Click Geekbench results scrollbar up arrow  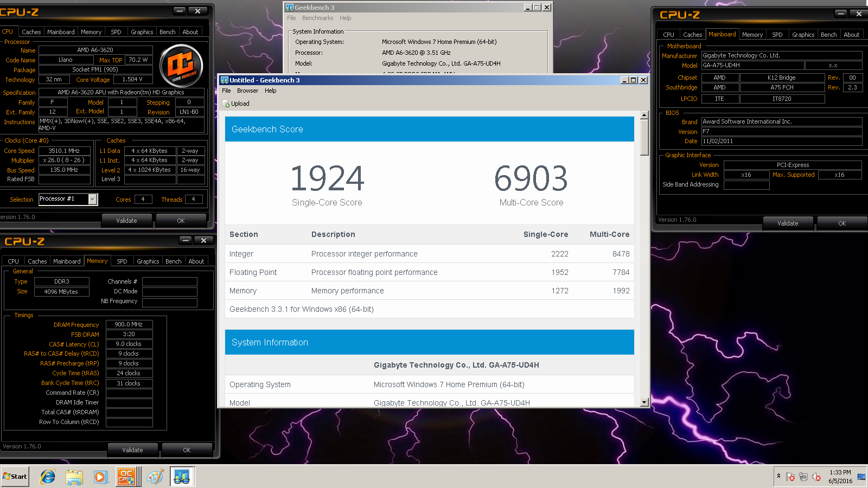coord(644,115)
